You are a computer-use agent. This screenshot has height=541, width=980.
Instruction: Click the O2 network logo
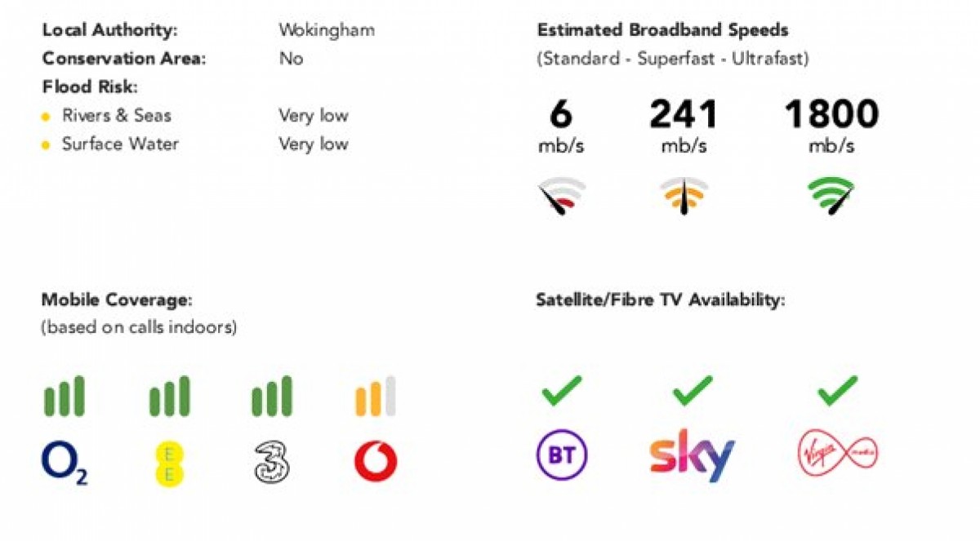click(65, 463)
